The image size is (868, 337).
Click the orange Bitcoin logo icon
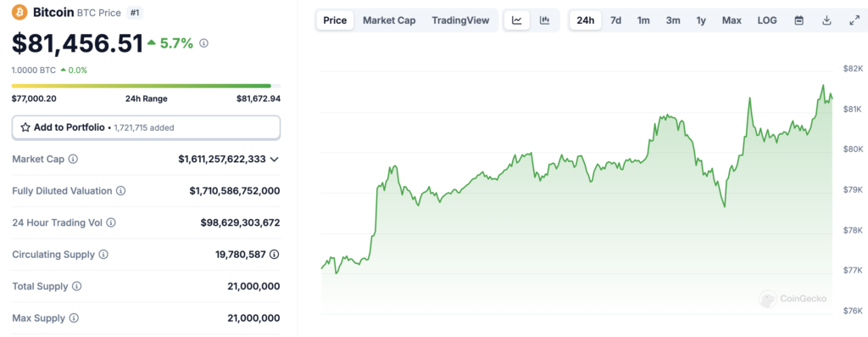[x=19, y=12]
